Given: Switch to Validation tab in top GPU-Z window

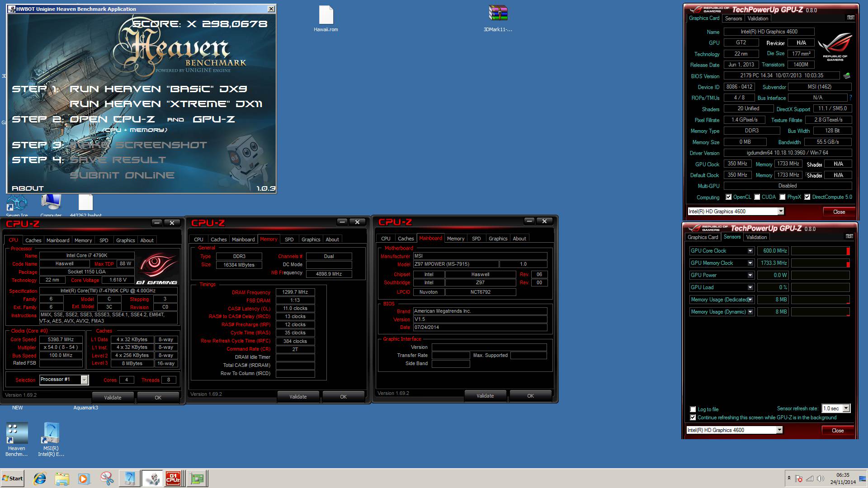Looking at the screenshot, I should coord(758,19).
